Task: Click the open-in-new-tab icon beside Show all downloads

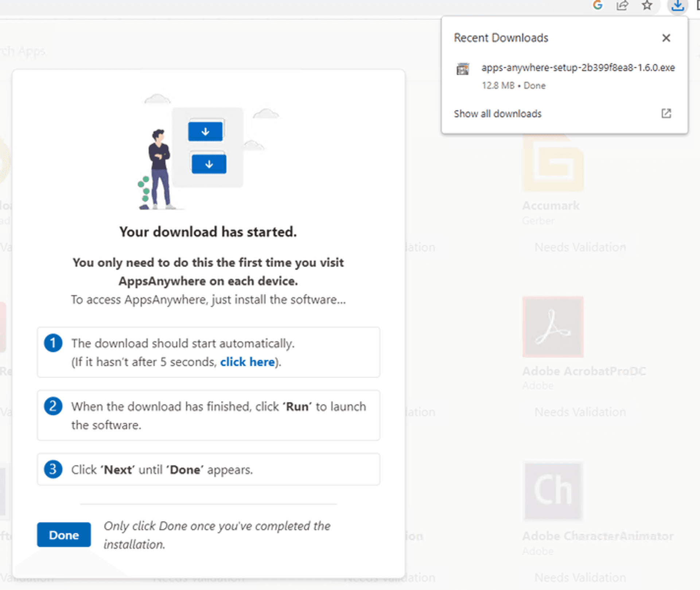Action: [x=666, y=113]
